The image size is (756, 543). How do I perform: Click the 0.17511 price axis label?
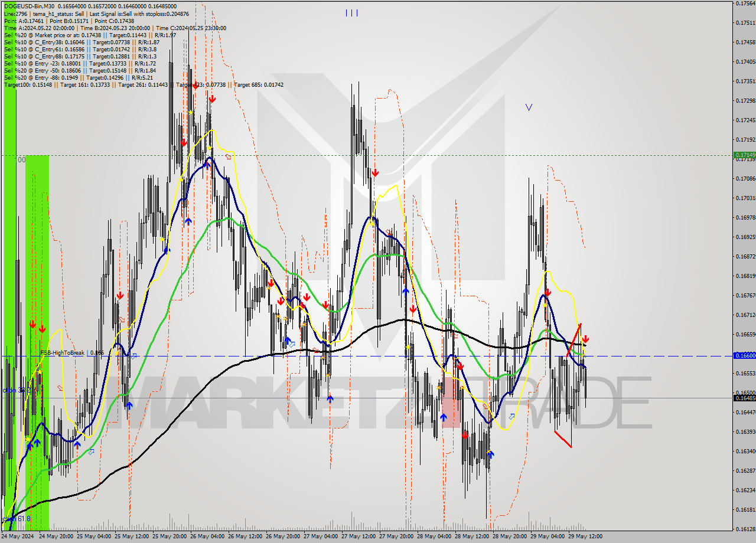745,22
